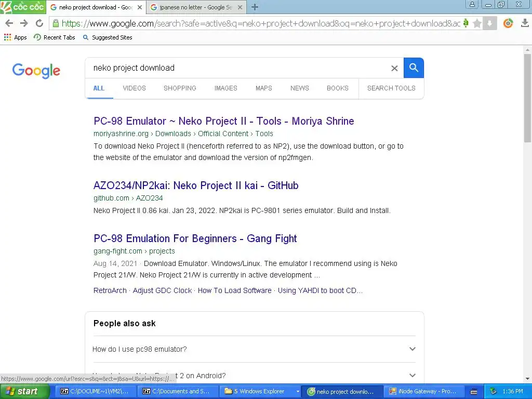The height and width of the screenshot is (399, 532).
Task: Click the user profile icon in the title bar
Action: click(x=472, y=4)
